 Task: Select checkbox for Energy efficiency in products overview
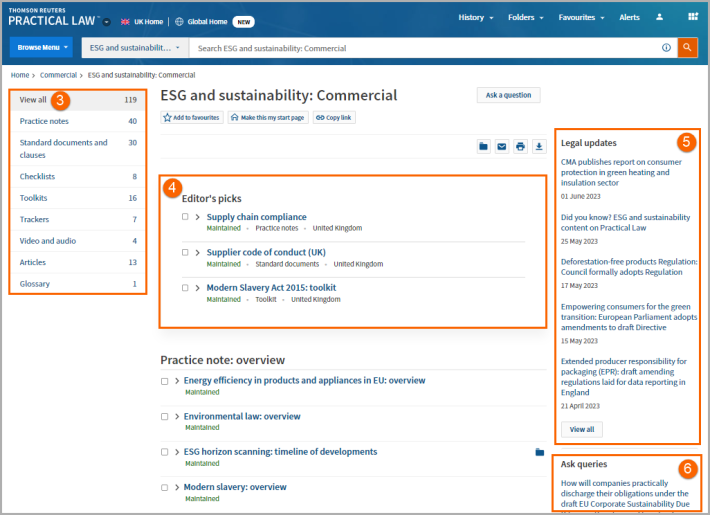coord(164,381)
